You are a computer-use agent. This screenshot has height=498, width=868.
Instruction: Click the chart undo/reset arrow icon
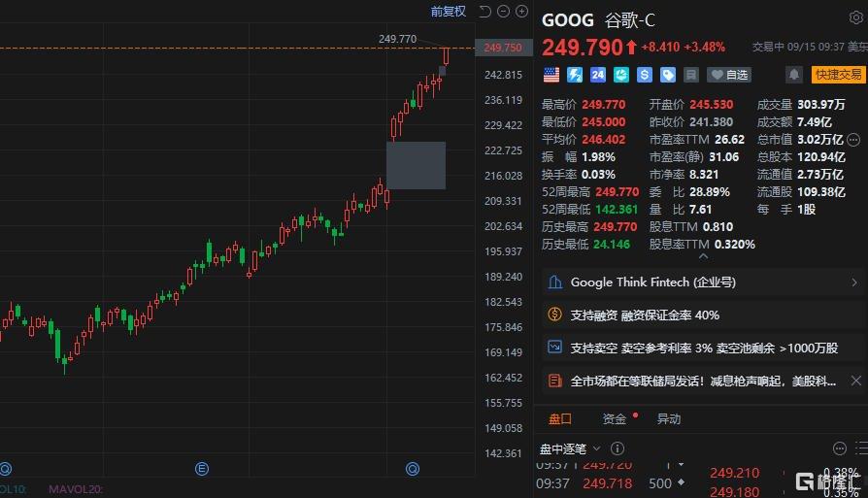tap(484, 11)
